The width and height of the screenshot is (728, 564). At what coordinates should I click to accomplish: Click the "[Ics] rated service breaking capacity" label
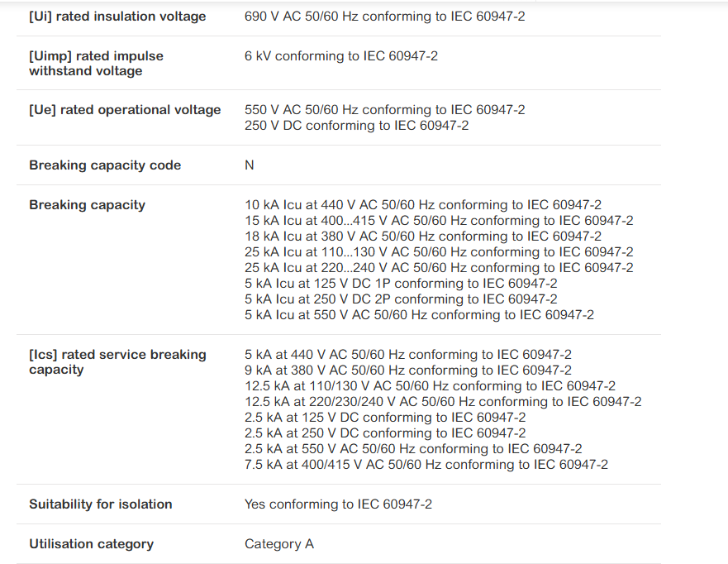[x=117, y=362]
